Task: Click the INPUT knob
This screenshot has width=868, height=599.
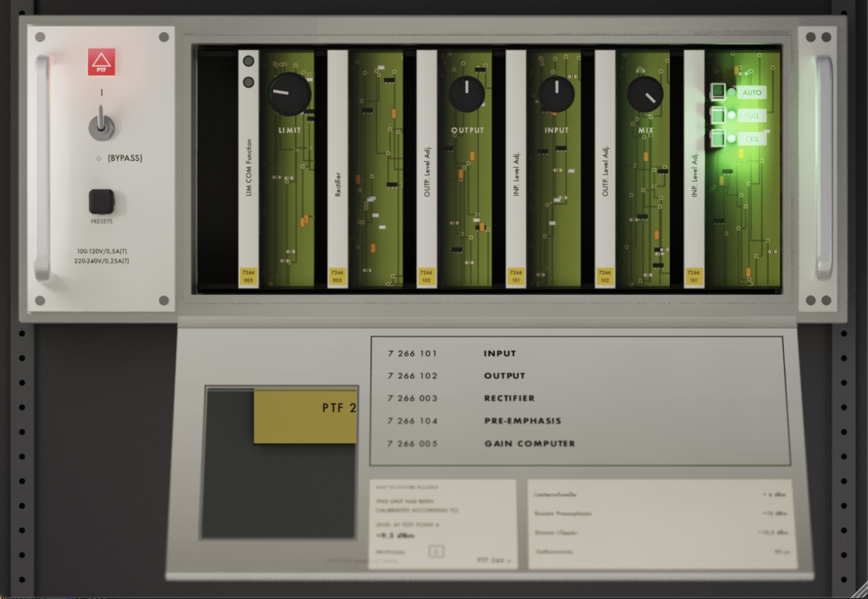Action: [556, 94]
